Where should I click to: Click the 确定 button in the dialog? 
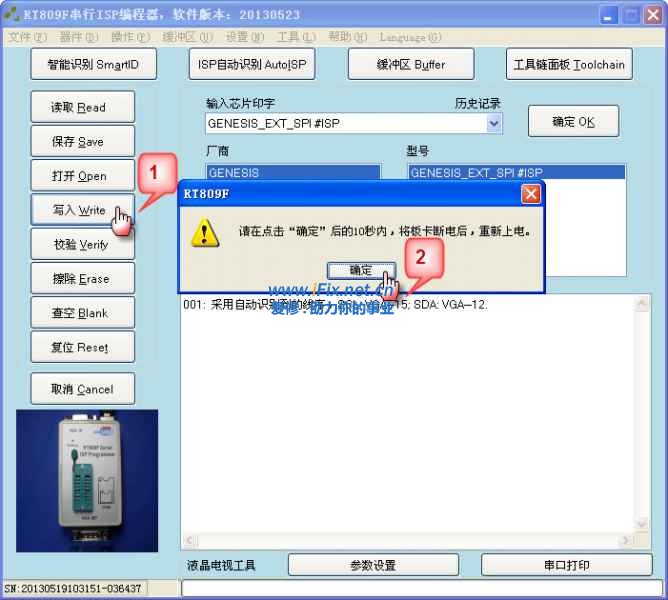[360, 270]
